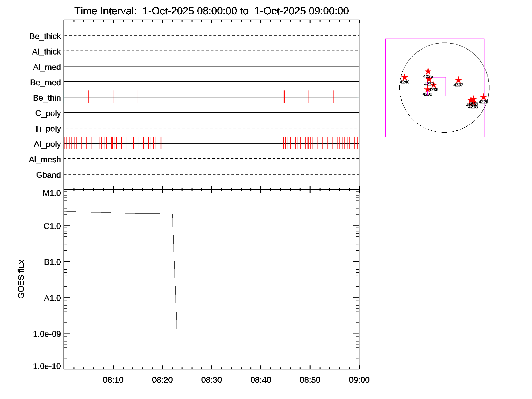
Task: Click the star marking region 4226
Action: click(x=483, y=97)
